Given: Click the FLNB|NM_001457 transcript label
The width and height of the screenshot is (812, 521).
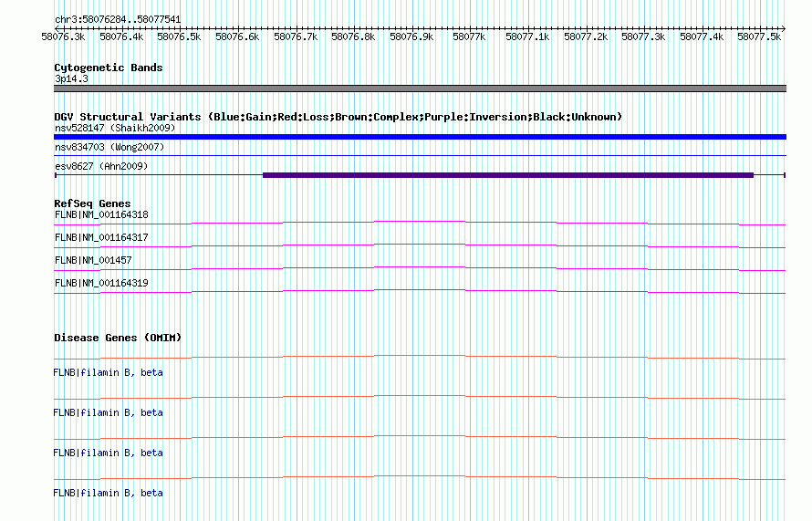Looking at the screenshot, I should coord(93,261).
